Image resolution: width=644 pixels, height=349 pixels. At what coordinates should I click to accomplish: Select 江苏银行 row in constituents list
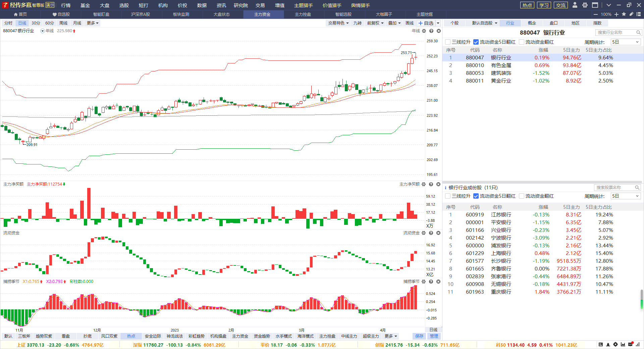point(543,215)
